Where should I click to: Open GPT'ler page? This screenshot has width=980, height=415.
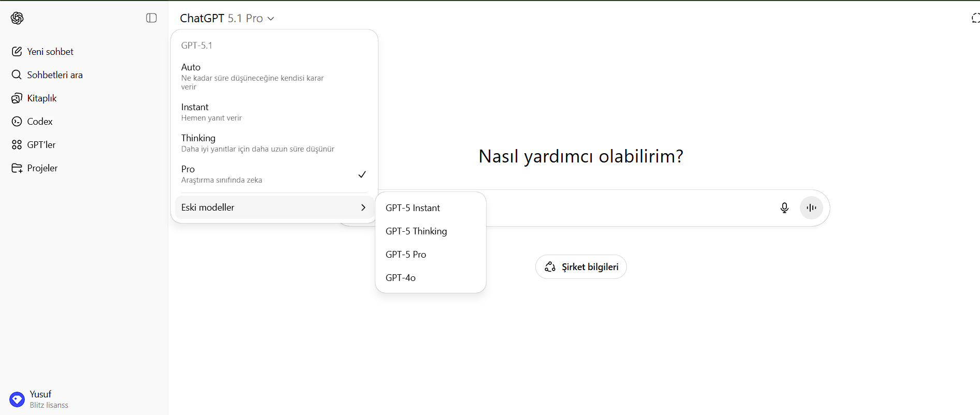click(41, 145)
